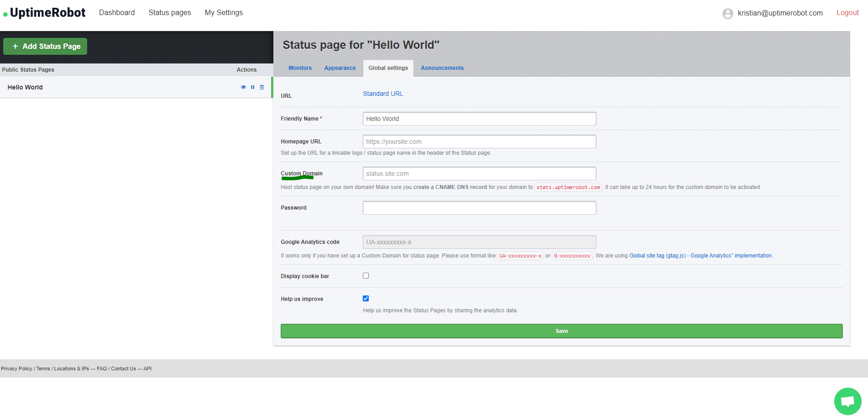The width and height of the screenshot is (868, 416).
Task: Open the Dashboard menu item
Action: [x=117, y=13]
